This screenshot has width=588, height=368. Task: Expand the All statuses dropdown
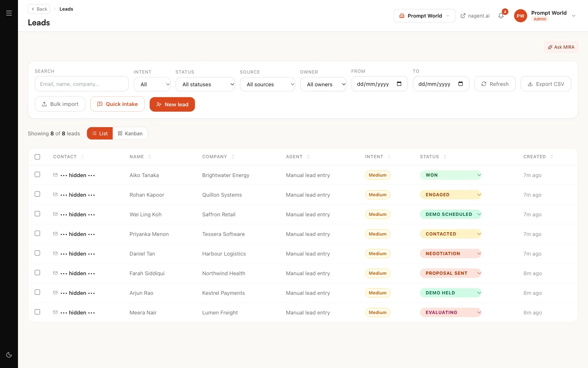click(205, 84)
